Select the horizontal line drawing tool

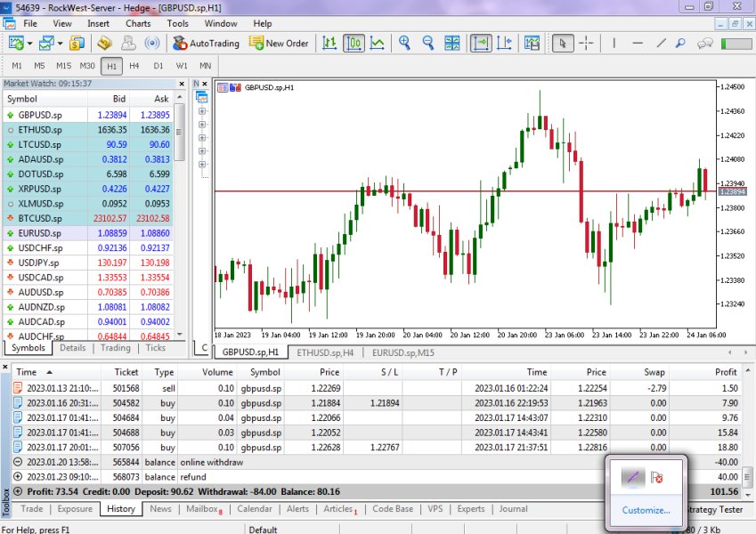pyautogui.click(x=638, y=44)
